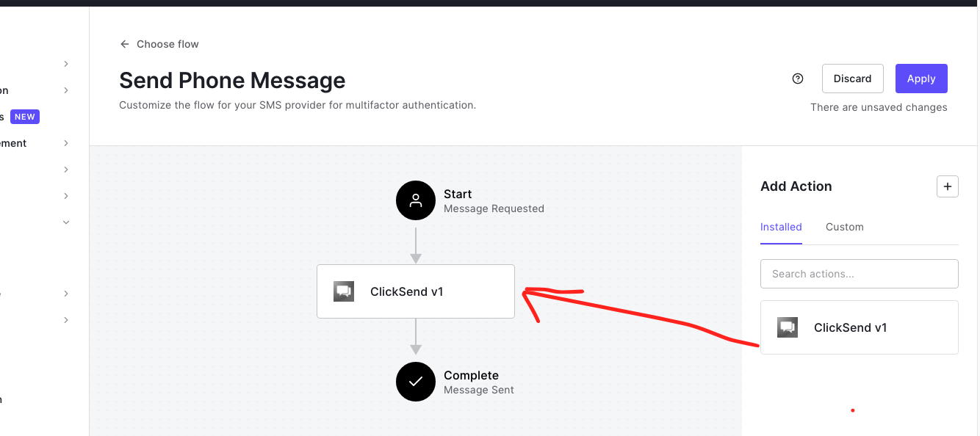Click the Choose flow link

pyautogui.click(x=167, y=44)
